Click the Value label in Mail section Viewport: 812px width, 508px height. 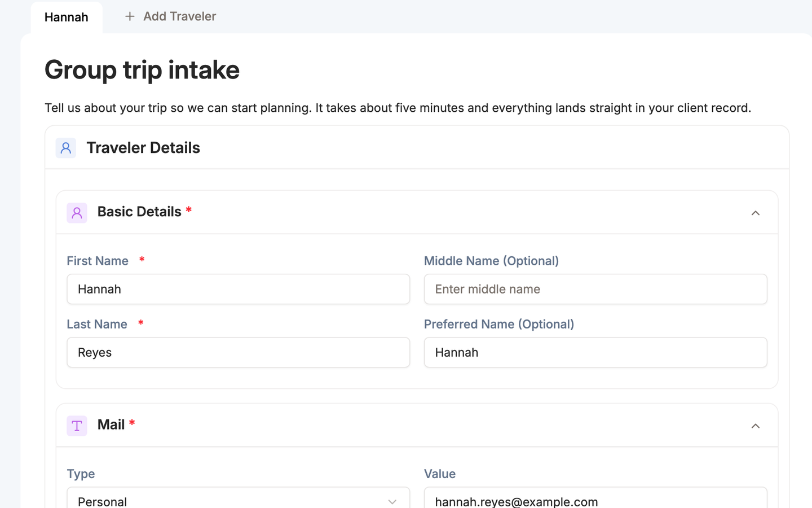click(x=440, y=474)
